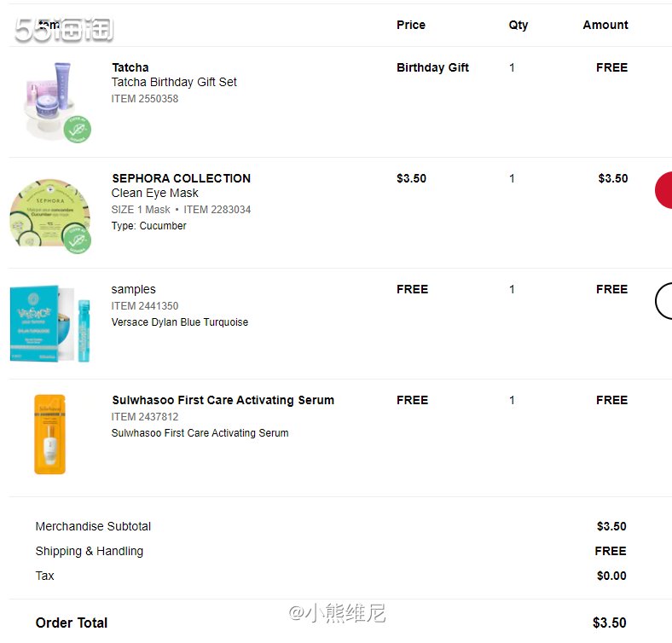This screenshot has height=643, width=672.
Task: Click the Price column header
Action: (411, 25)
